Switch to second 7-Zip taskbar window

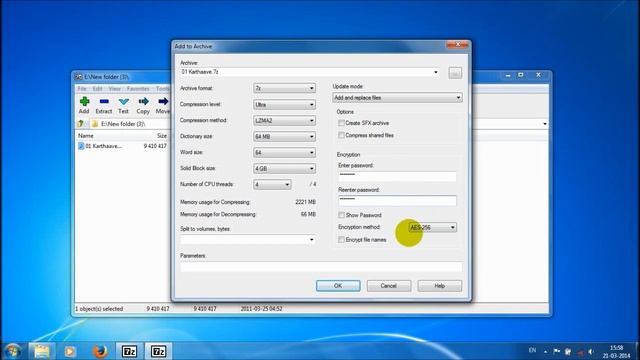158,351
